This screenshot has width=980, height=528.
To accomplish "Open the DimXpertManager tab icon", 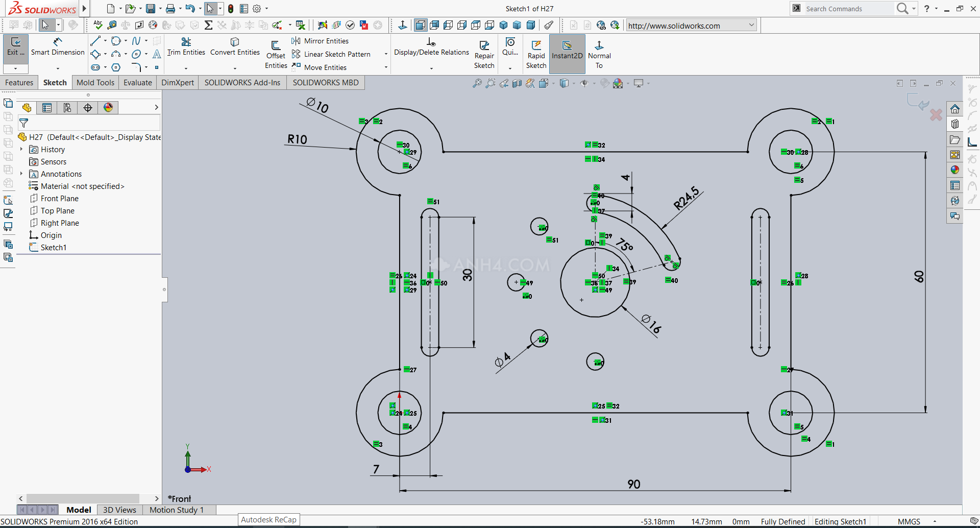I will (88, 108).
